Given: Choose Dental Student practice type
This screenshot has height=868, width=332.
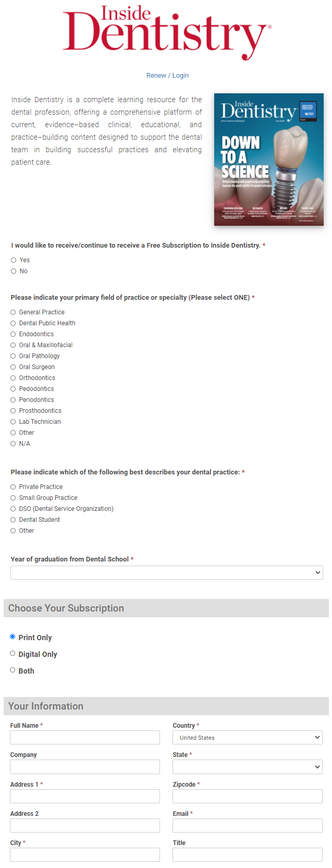Looking at the screenshot, I should (x=13, y=520).
